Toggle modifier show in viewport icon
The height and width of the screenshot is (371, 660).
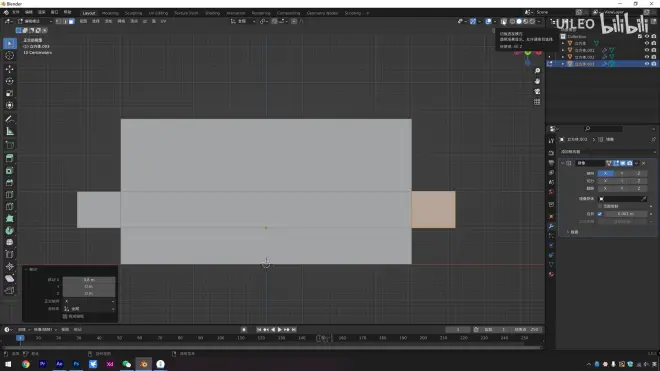click(x=623, y=163)
